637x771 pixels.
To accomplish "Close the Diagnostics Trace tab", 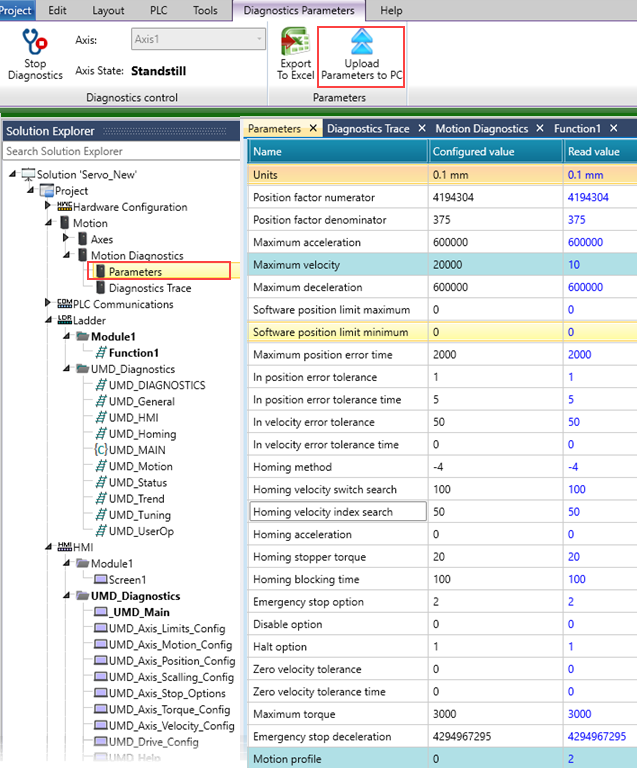I will point(422,128).
